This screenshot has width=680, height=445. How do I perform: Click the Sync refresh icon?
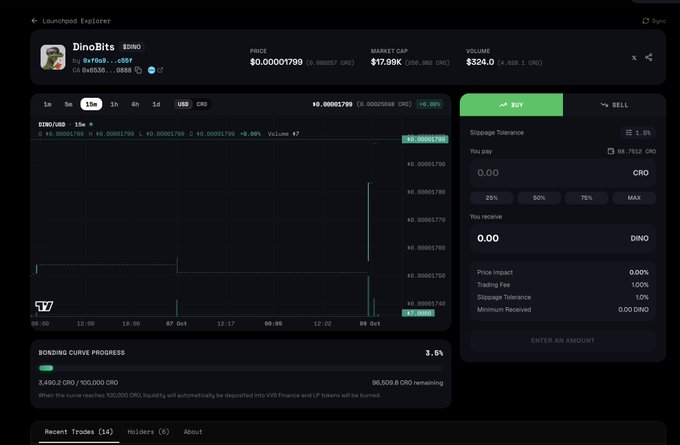pos(645,21)
